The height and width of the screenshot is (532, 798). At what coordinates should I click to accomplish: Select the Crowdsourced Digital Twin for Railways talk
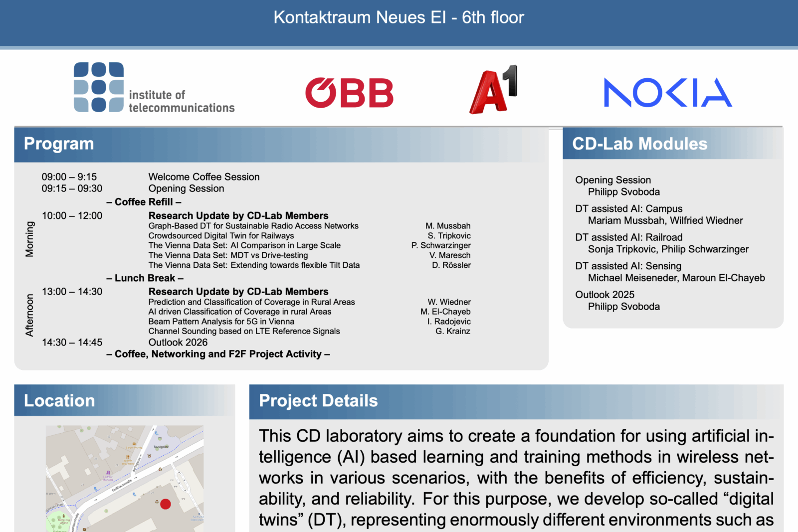221,236
